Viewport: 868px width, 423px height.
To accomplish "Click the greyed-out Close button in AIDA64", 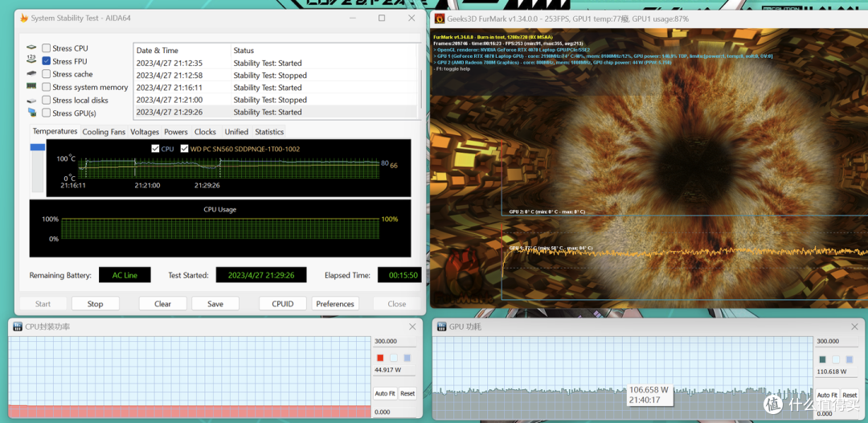I will tap(397, 303).
